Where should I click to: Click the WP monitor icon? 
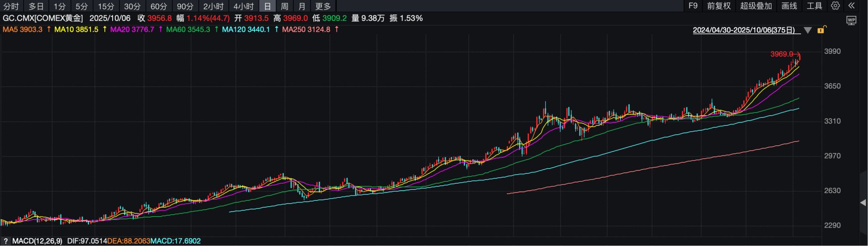tap(851, 20)
